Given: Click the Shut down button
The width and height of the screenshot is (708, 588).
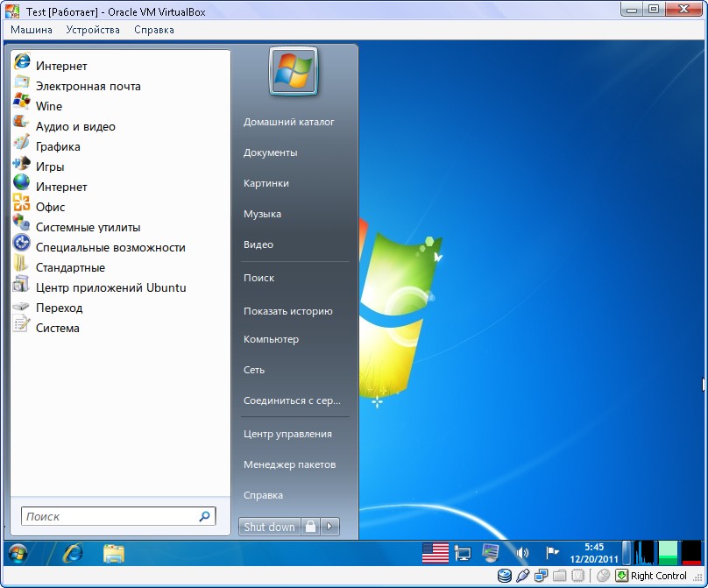Looking at the screenshot, I should tap(269, 527).
